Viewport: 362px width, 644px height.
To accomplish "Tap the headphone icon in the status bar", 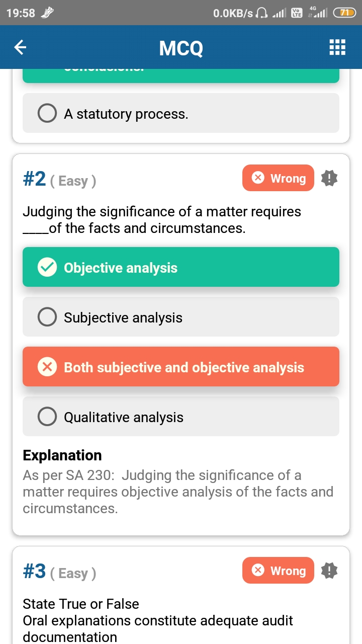I will coord(261,13).
